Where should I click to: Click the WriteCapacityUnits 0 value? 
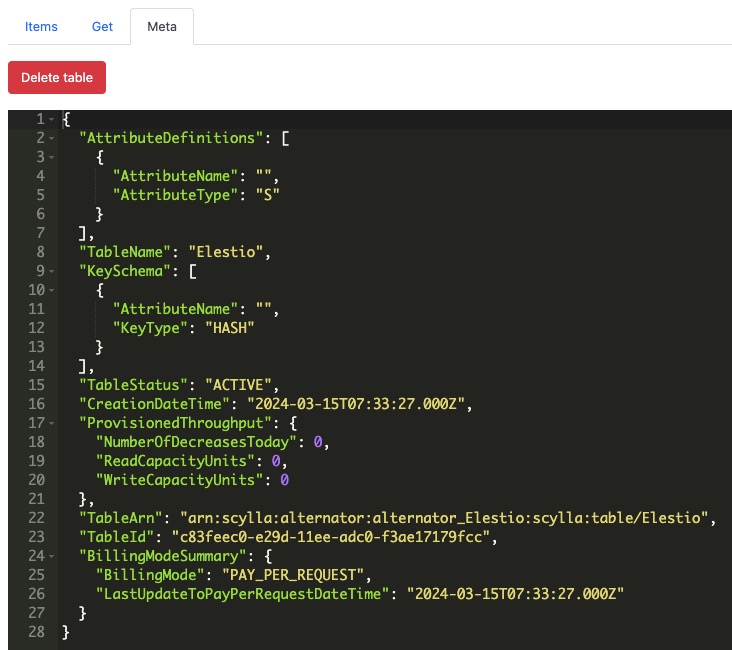coord(284,480)
